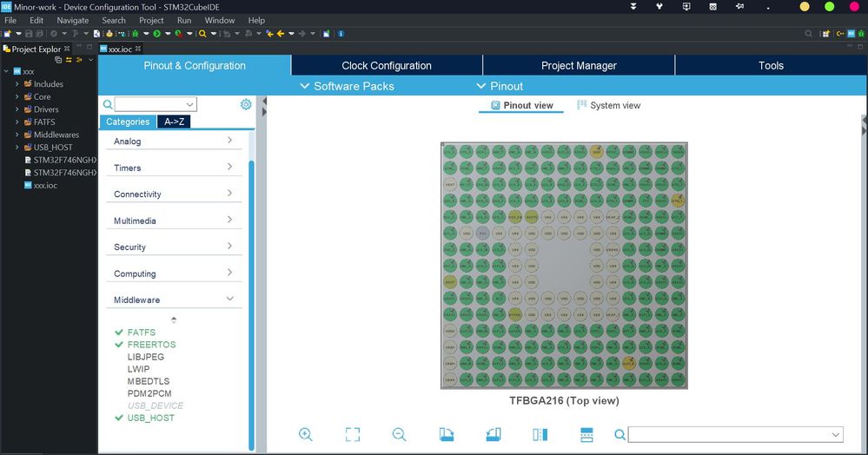Zoom in on the pinout chip view

coord(306,434)
